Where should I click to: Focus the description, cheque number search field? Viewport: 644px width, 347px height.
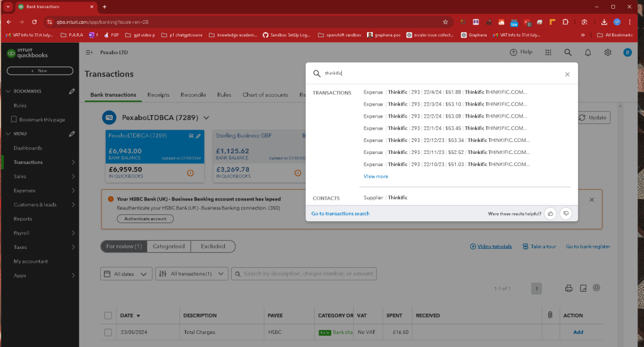304,273
